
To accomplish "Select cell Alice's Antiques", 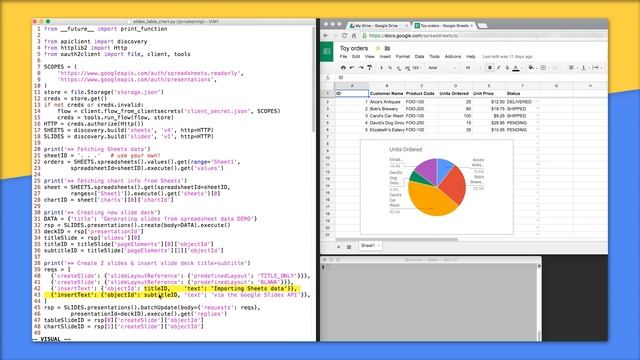I will point(387,102).
